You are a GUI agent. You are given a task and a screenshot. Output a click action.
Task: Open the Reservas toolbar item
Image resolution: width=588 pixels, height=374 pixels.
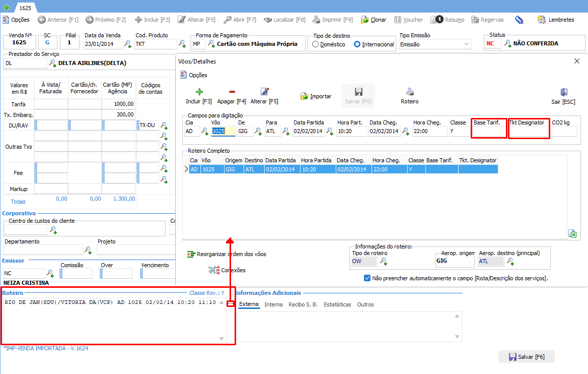pyautogui.click(x=487, y=20)
